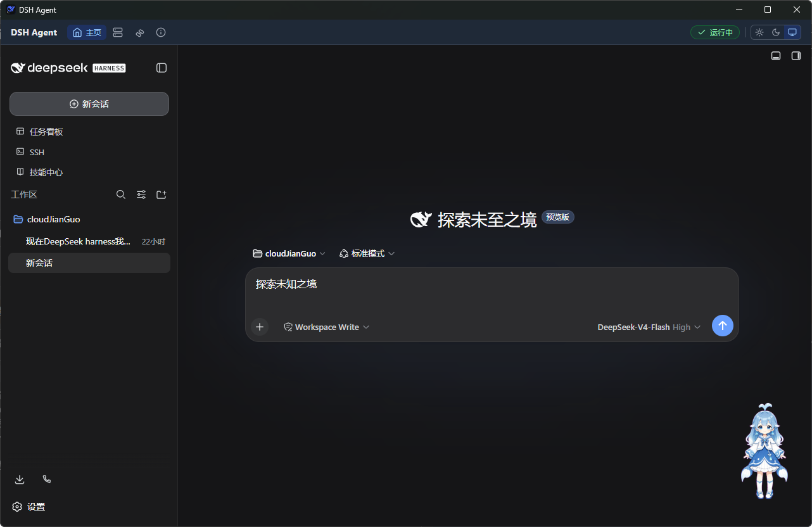
Task: Click the 运行中 running status badge
Action: coord(715,32)
